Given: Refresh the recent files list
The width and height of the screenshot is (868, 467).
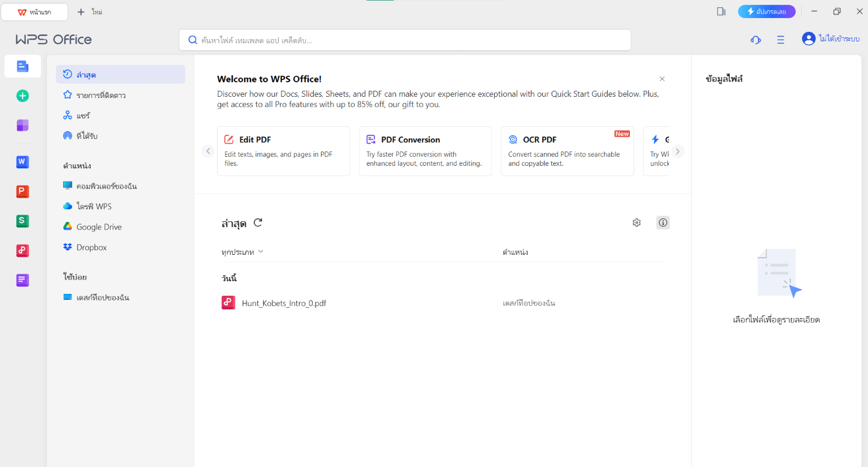Looking at the screenshot, I should pos(258,223).
